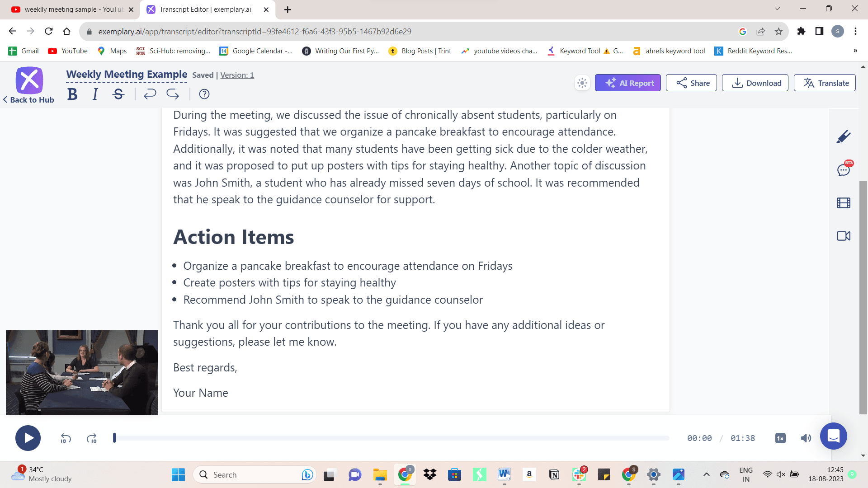This screenshot has height=488, width=868.
Task: Select the highlighter tool in the right sidebar
Action: [x=844, y=136]
